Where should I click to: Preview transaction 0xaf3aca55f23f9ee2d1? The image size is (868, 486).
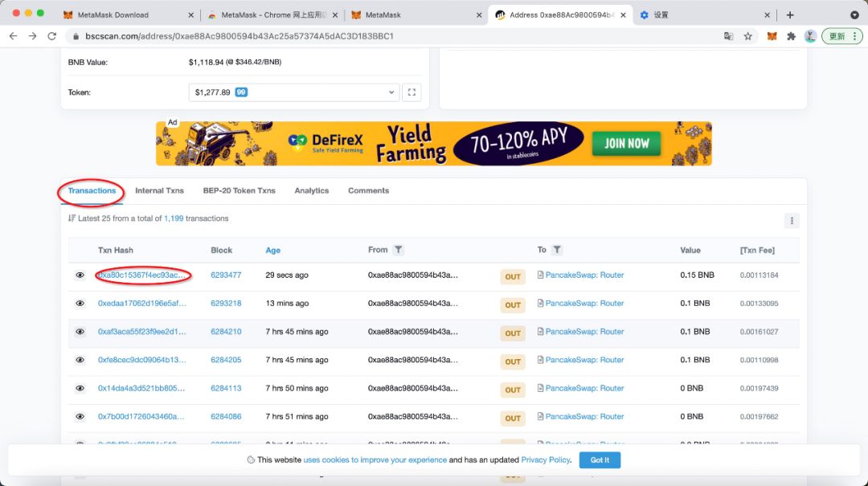tap(80, 332)
